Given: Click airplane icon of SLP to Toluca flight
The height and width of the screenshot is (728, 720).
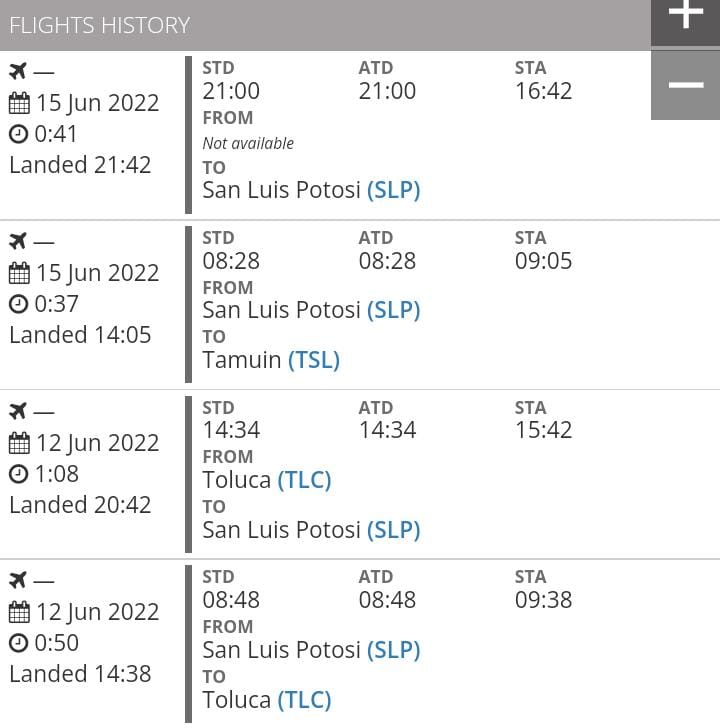Looking at the screenshot, I should tap(18, 580).
